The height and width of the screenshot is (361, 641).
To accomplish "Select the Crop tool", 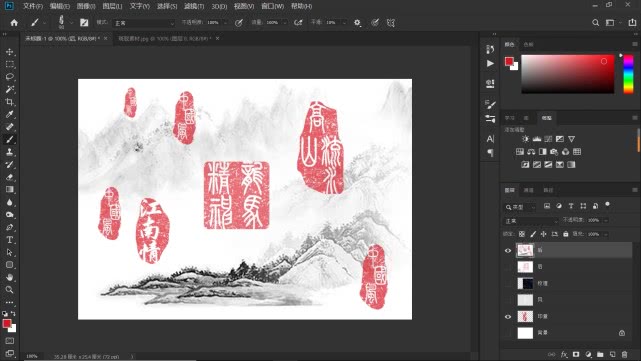I will [9, 102].
